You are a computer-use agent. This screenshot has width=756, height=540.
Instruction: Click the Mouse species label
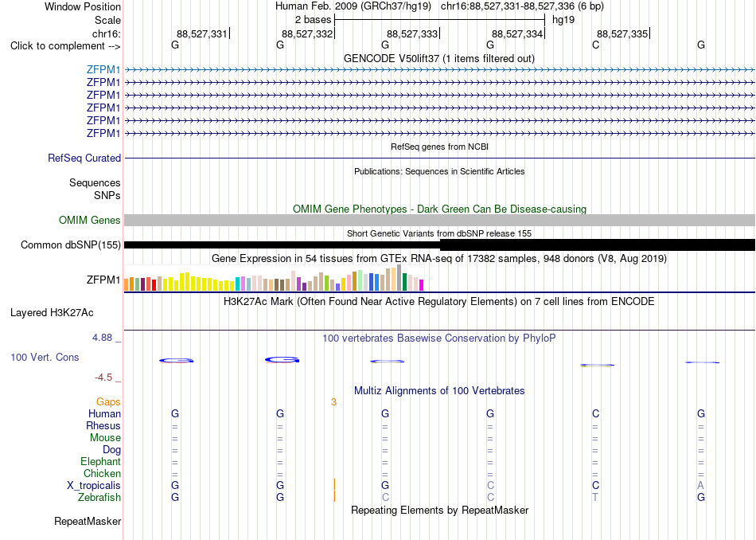105,438
